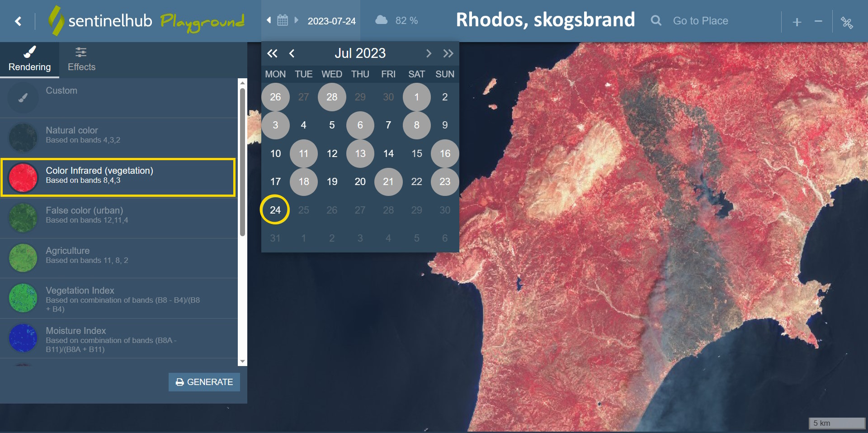
Task: Click the satellite icon at top right
Action: point(847,22)
